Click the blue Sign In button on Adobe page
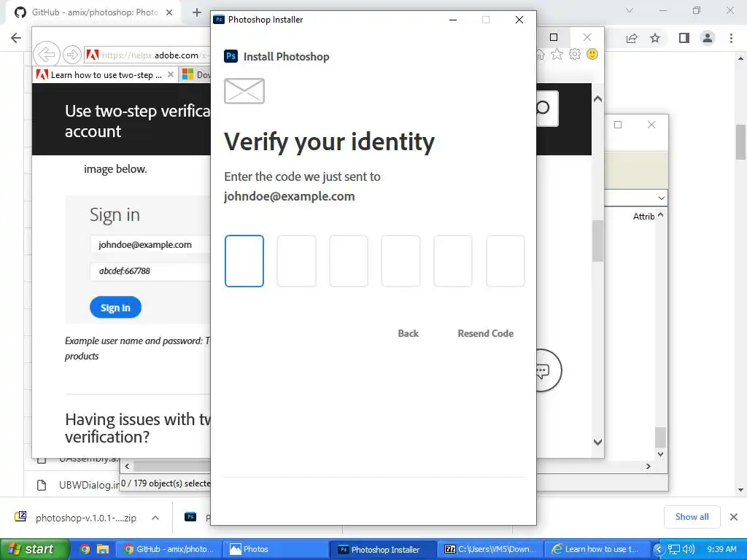 pyautogui.click(x=115, y=308)
